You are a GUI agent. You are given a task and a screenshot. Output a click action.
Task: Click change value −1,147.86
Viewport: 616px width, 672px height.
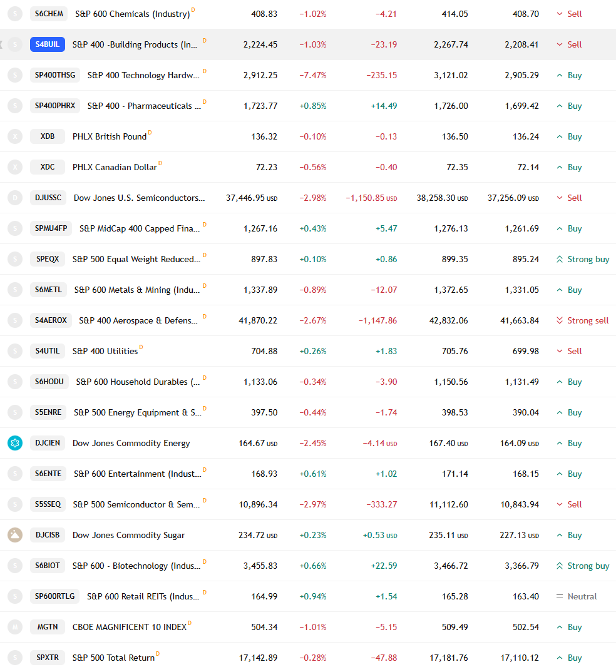click(377, 320)
